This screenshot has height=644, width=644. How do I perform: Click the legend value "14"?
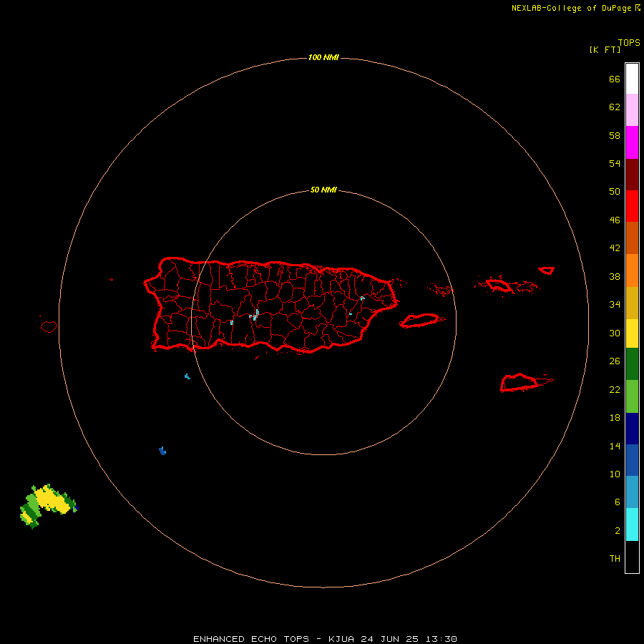615,446
